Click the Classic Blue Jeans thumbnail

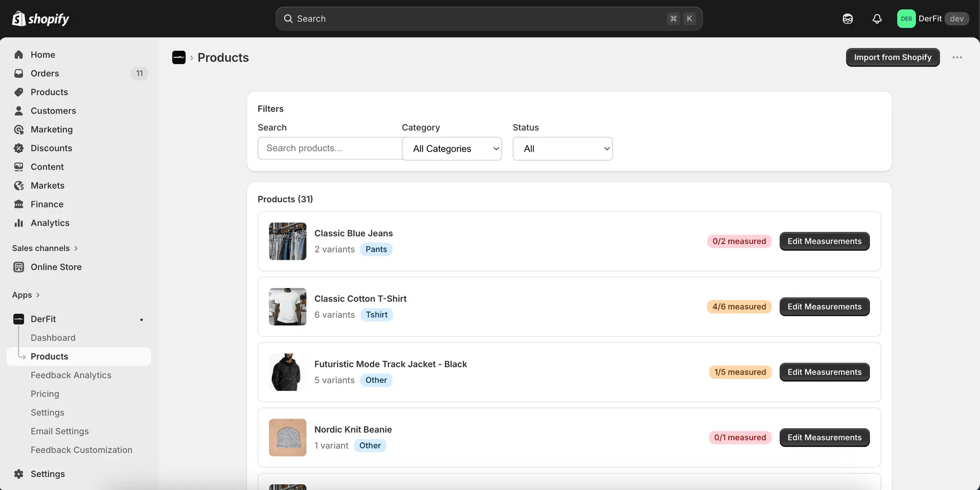coord(288,241)
